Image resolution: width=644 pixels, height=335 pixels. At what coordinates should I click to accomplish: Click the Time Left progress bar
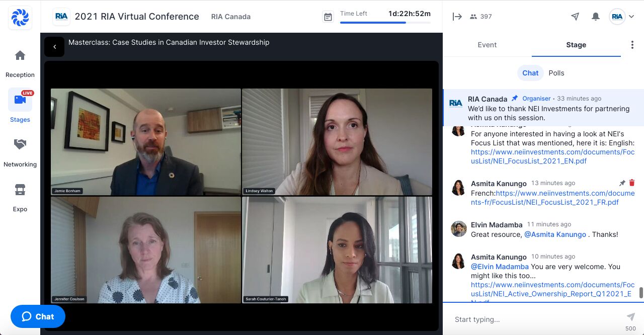385,23
